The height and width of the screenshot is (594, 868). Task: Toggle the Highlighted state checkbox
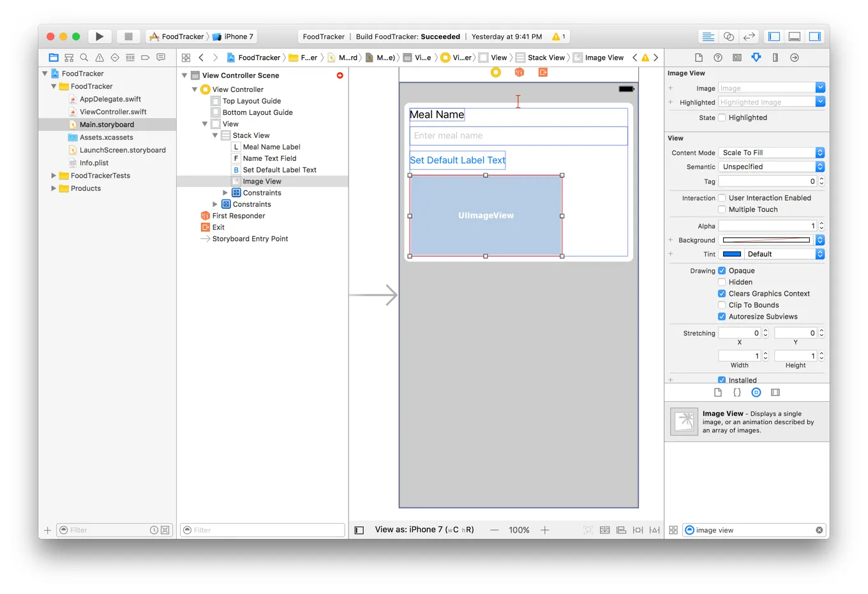tap(722, 118)
